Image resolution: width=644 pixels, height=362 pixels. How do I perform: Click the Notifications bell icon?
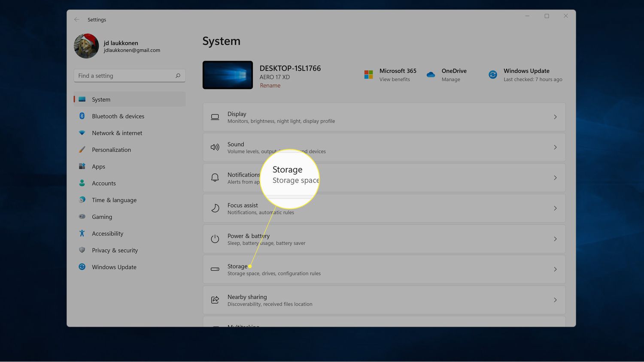point(215,178)
